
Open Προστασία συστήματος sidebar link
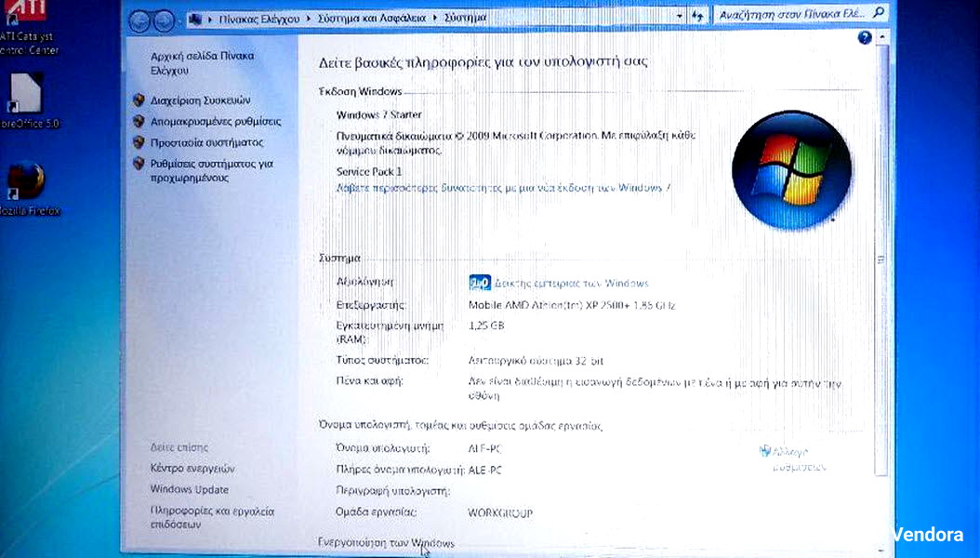pos(206,143)
